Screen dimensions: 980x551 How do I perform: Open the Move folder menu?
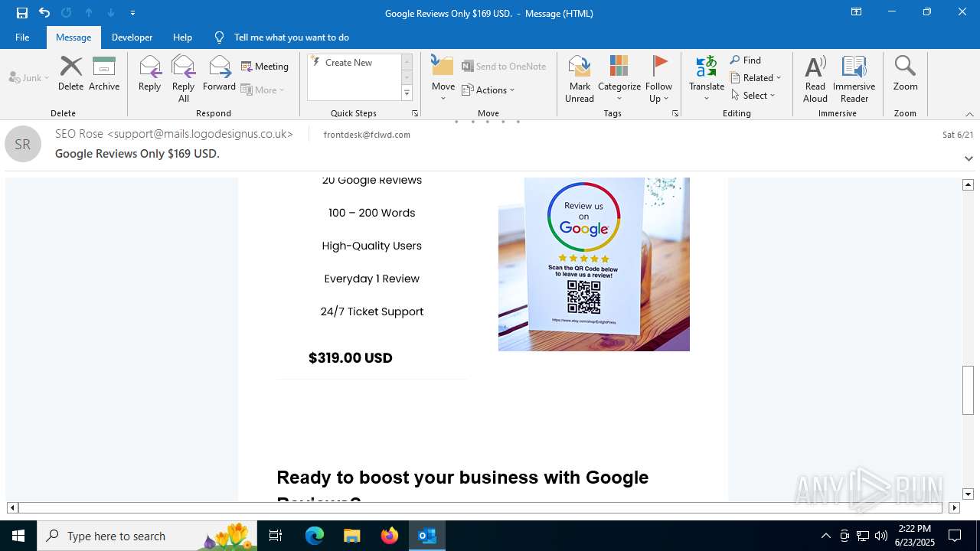[x=443, y=79]
